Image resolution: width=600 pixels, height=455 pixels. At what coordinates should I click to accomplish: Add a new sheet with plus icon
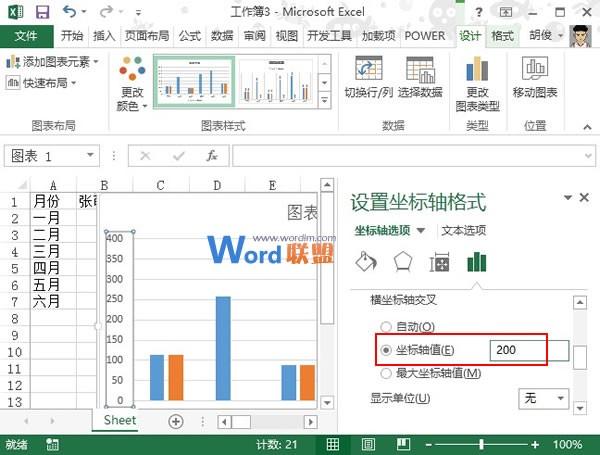176,422
